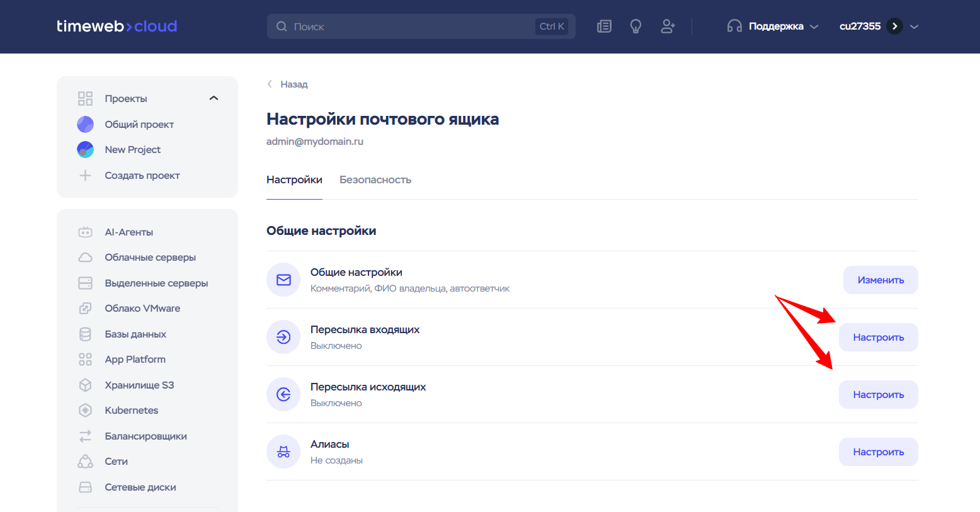The width and height of the screenshot is (980, 512).
Task: Select the Настройки tab
Action: tap(294, 180)
